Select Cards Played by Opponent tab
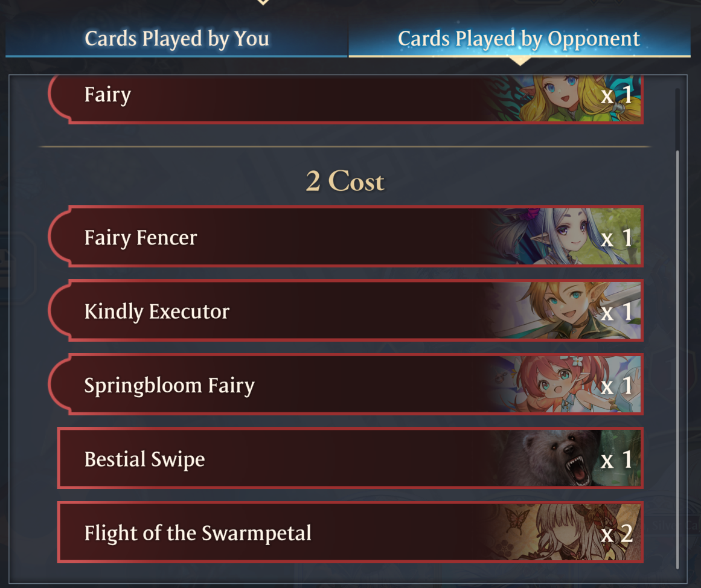This screenshot has height=588, width=701. (x=519, y=39)
